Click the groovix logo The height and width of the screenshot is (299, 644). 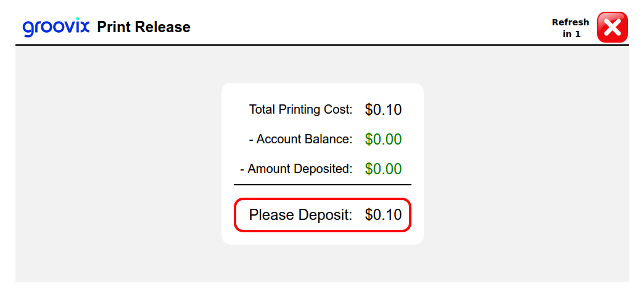pos(56,27)
